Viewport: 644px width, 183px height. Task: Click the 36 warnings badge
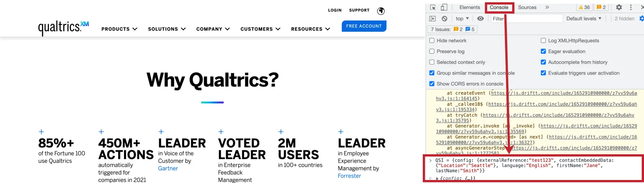point(584,8)
